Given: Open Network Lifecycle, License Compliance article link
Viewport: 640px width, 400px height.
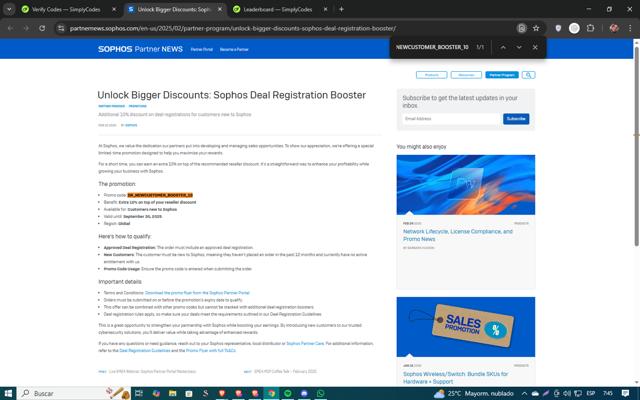Looking at the screenshot, I should click(x=458, y=235).
